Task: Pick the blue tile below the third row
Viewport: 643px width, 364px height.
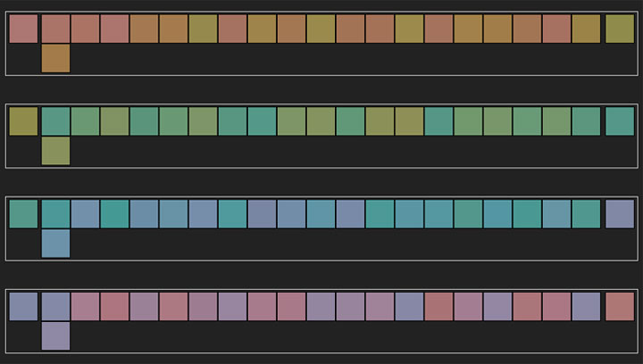Action: coord(55,244)
